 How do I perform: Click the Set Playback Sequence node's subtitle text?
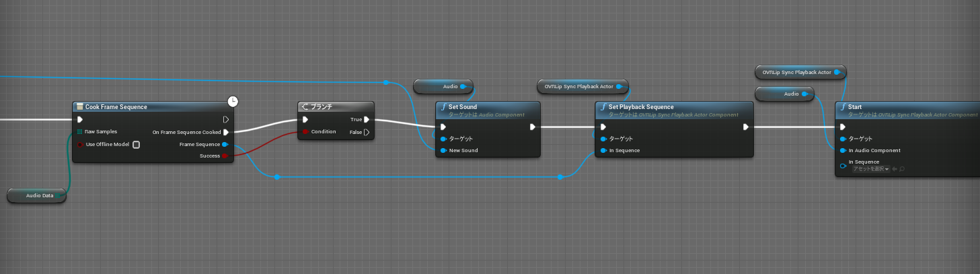pyautogui.click(x=674, y=115)
